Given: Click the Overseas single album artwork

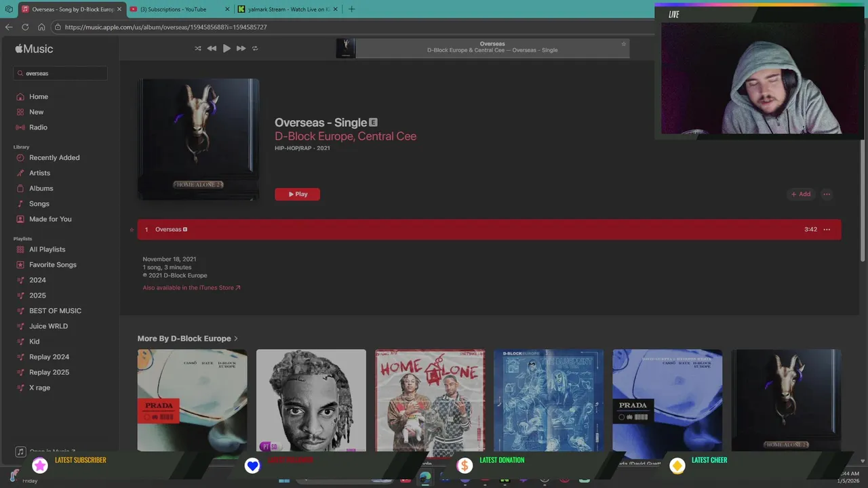Looking at the screenshot, I should coord(198,139).
